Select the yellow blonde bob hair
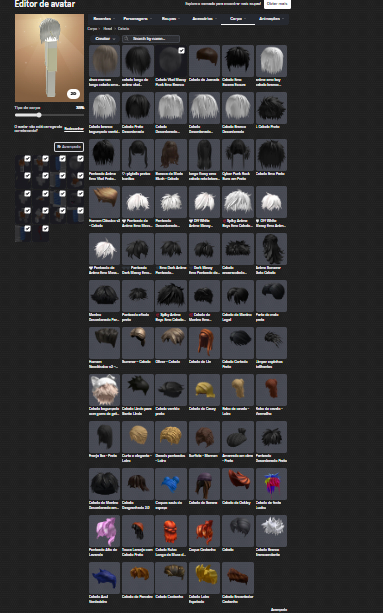The height and width of the screenshot is (613, 383). (204, 390)
